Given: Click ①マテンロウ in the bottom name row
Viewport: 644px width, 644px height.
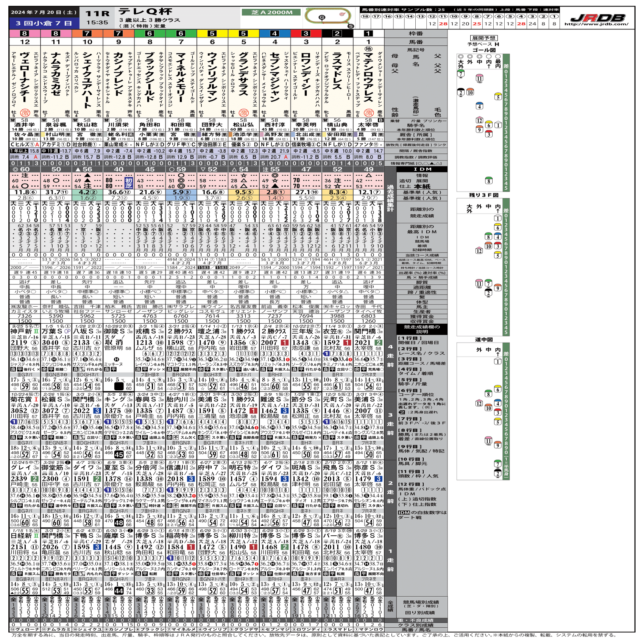Looking at the screenshot, I should pos(368,629).
